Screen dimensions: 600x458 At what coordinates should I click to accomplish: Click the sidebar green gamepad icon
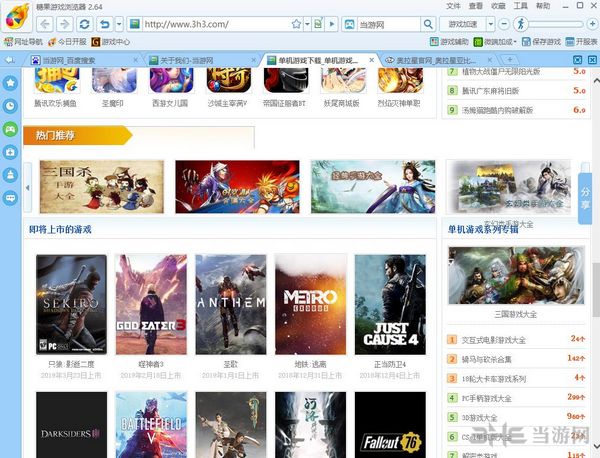10,129
